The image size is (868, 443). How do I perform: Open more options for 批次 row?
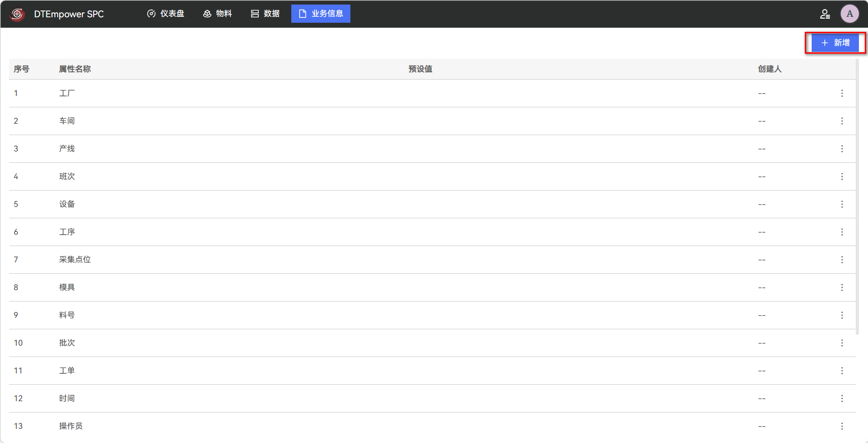pos(842,343)
